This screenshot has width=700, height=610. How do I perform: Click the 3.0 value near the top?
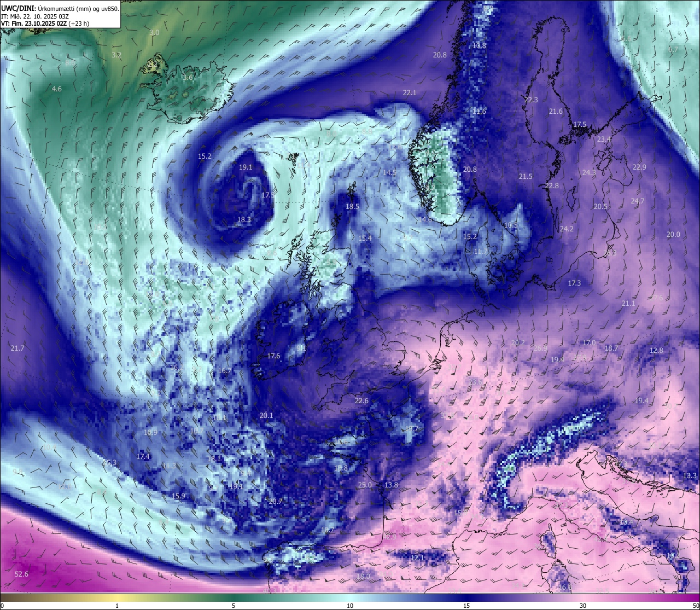154,33
